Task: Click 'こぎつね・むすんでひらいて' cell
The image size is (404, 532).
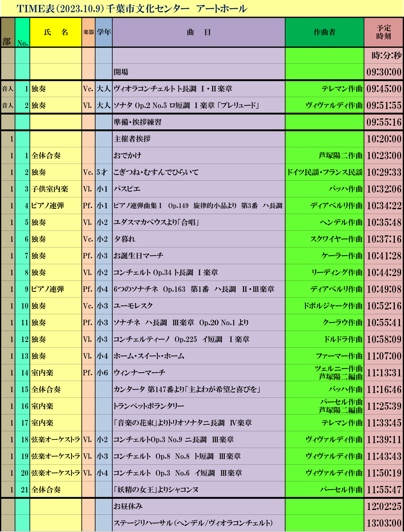Action: 199,172
